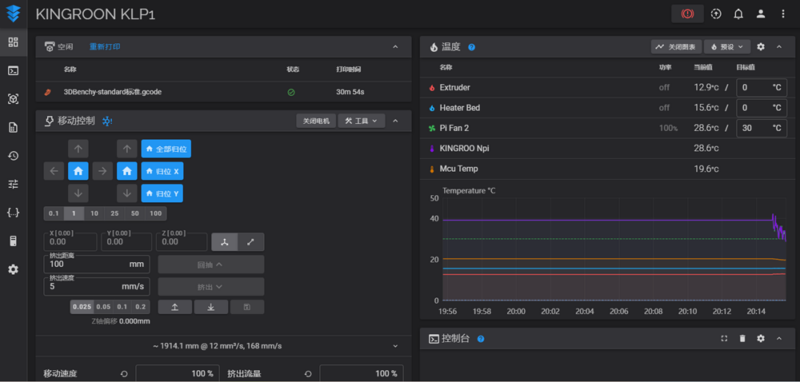Open the Configuration braces sidebar icon

13,213
